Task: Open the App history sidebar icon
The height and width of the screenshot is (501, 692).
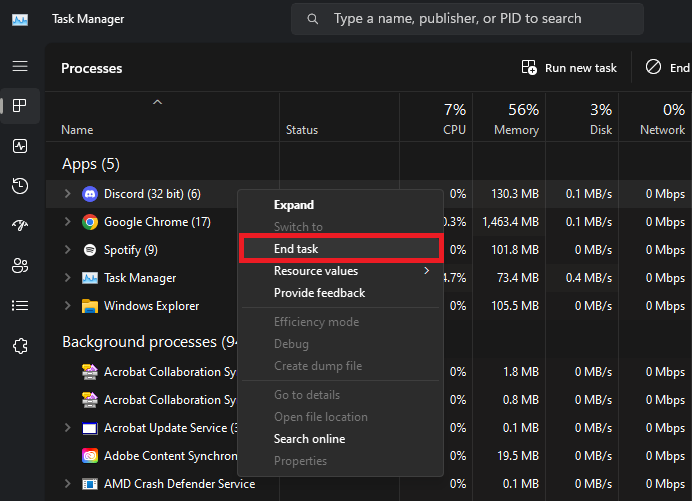Action: coord(20,186)
